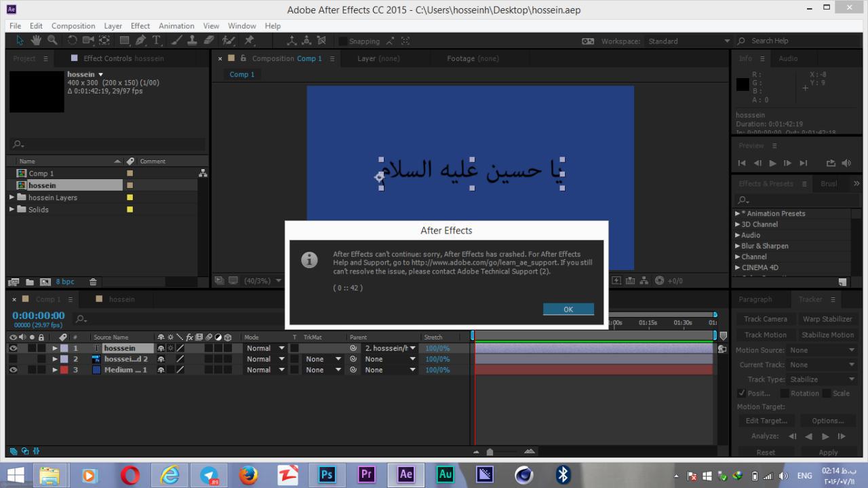The width and height of the screenshot is (868, 488).
Task: Expand the Solids folder
Action: pyautogui.click(x=12, y=210)
